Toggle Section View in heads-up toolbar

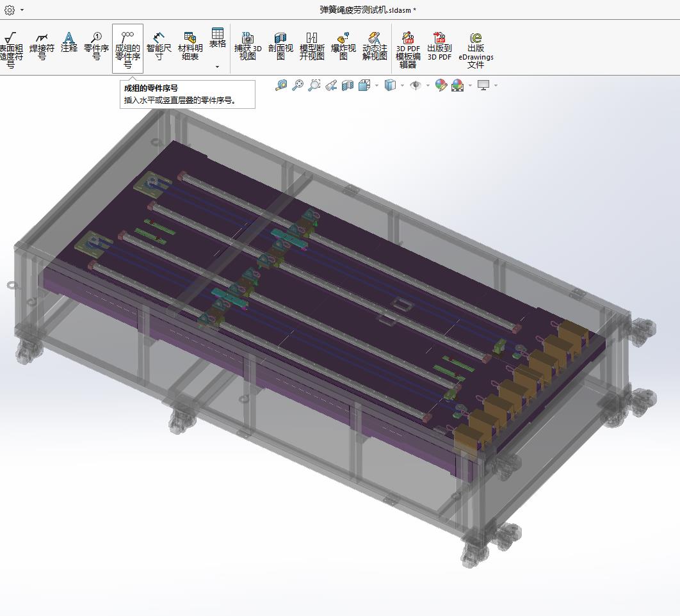pyautogui.click(x=348, y=85)
